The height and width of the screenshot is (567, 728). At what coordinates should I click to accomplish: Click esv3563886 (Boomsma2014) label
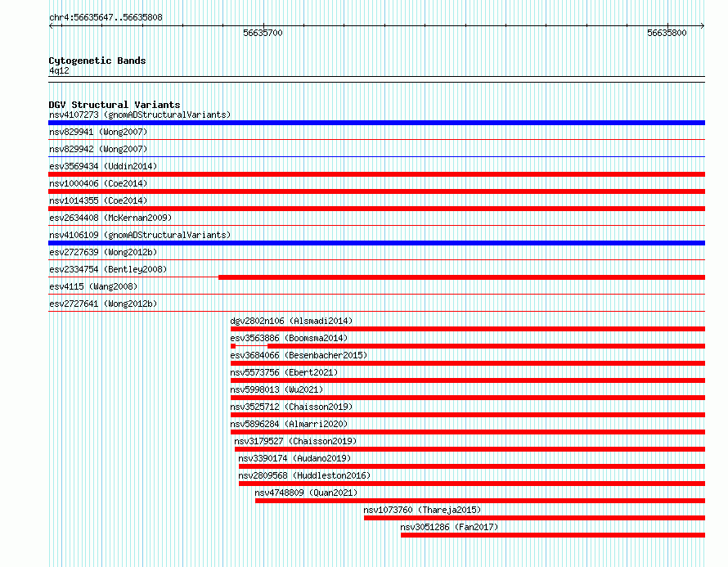coord(289,338)
